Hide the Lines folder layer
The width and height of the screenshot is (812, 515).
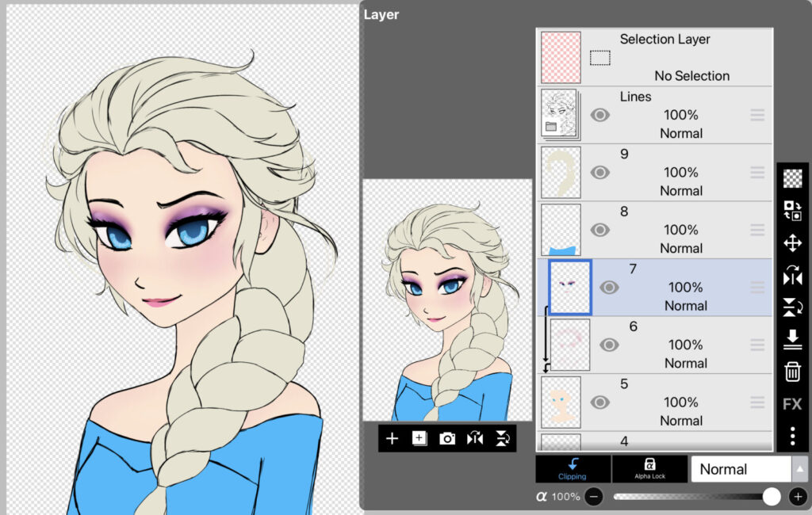(600, 115)
